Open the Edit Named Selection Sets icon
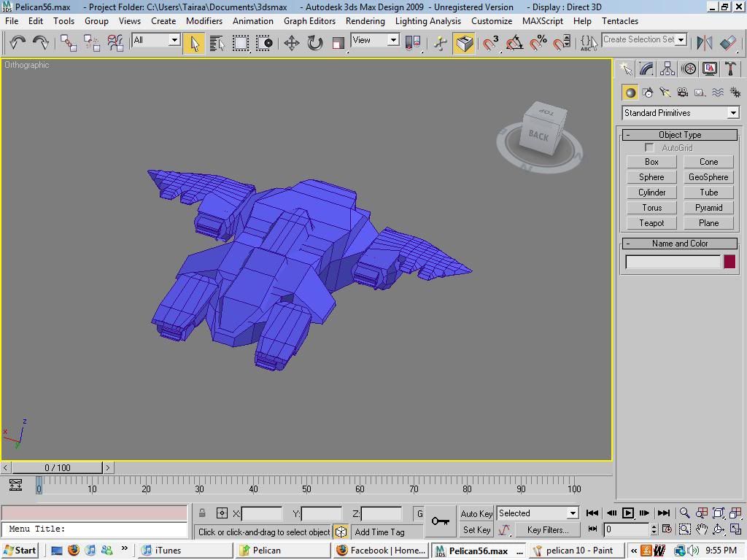747x560 pixels. [589, 43]
